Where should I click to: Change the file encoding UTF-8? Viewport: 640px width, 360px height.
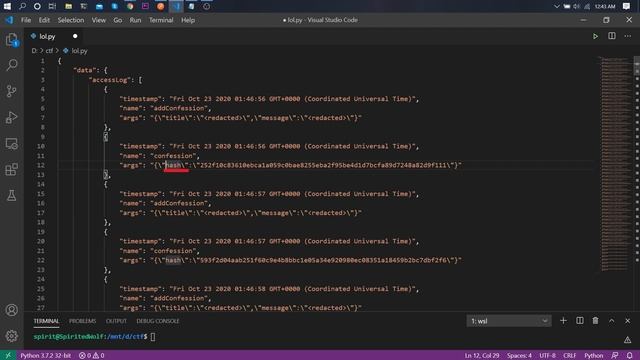click(x=547, y=356)
